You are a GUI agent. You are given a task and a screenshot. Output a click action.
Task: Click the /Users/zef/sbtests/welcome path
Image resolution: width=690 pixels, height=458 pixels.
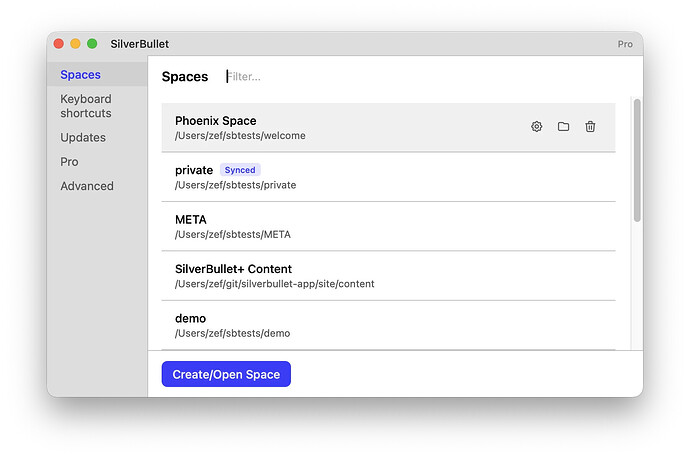[x=240, y=136]
